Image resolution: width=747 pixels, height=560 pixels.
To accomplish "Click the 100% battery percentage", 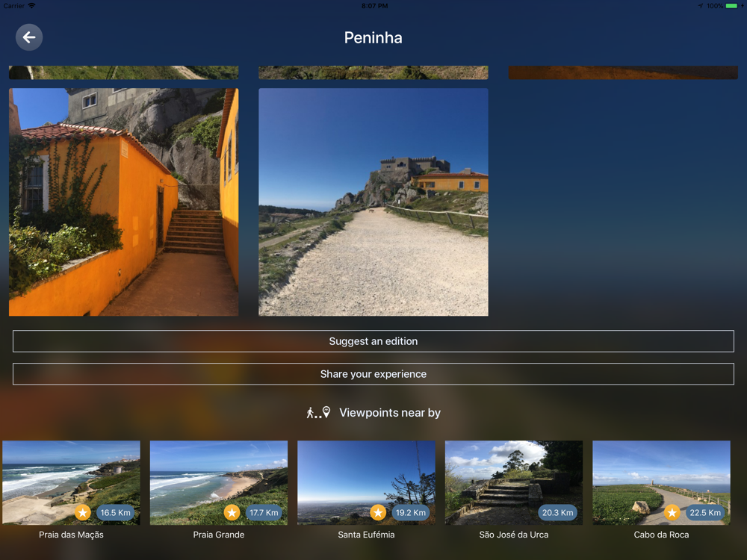I will coord(715,6).
